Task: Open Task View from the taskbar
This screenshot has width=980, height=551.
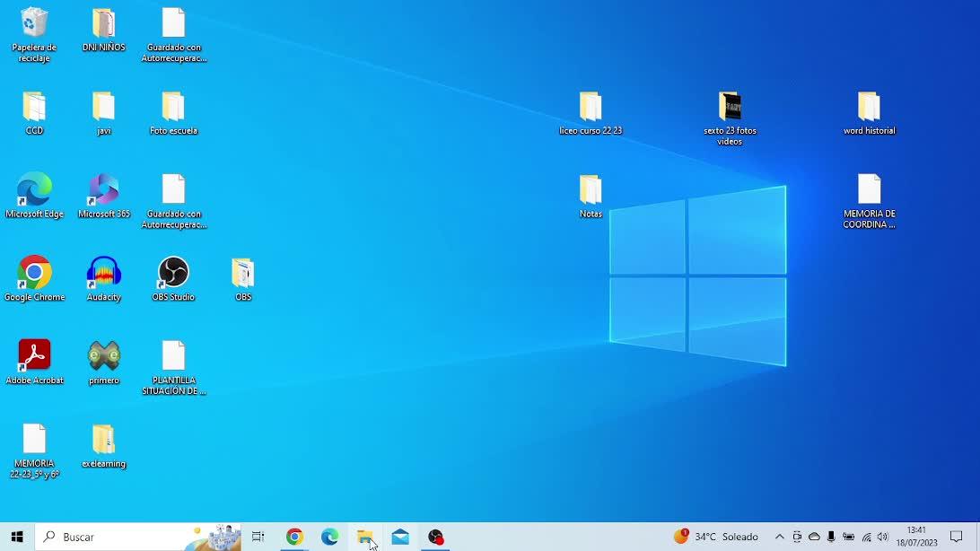Action: [258, 537]
